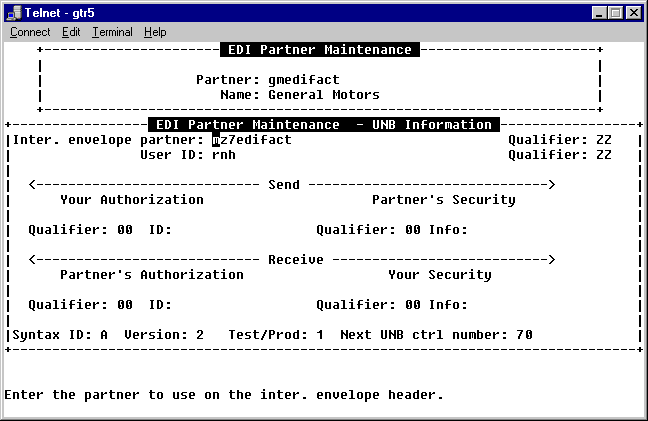Close the Telnet gtr5 window
The height and width of the screenshot is (421, 648).
tap(634, 11)
